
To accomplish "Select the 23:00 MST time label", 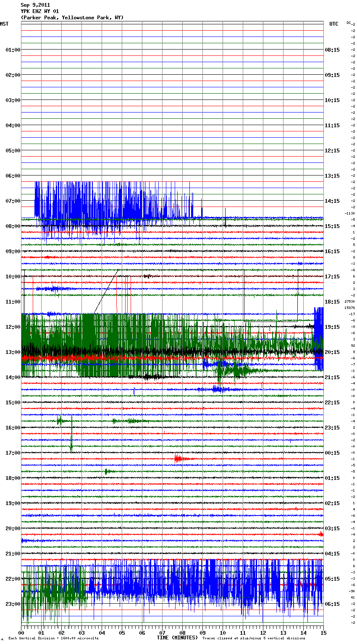I will click(x=13, y=604).
